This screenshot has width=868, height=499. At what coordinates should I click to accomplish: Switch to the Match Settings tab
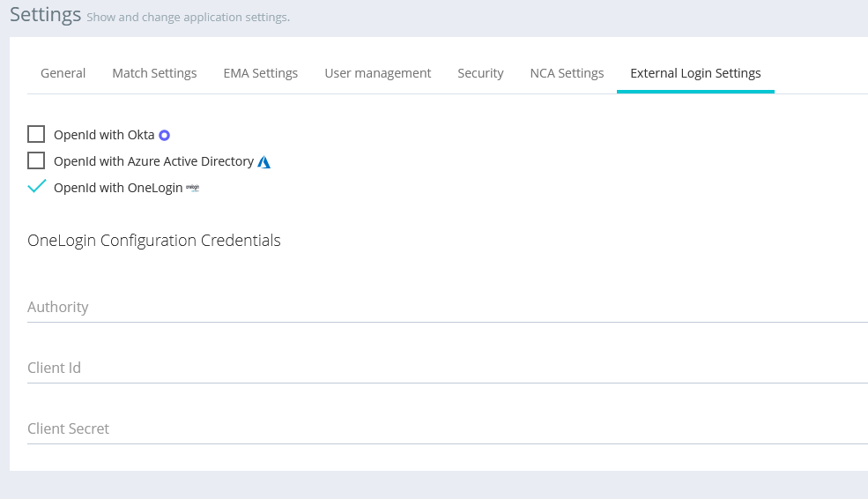[x=154, y=73]
